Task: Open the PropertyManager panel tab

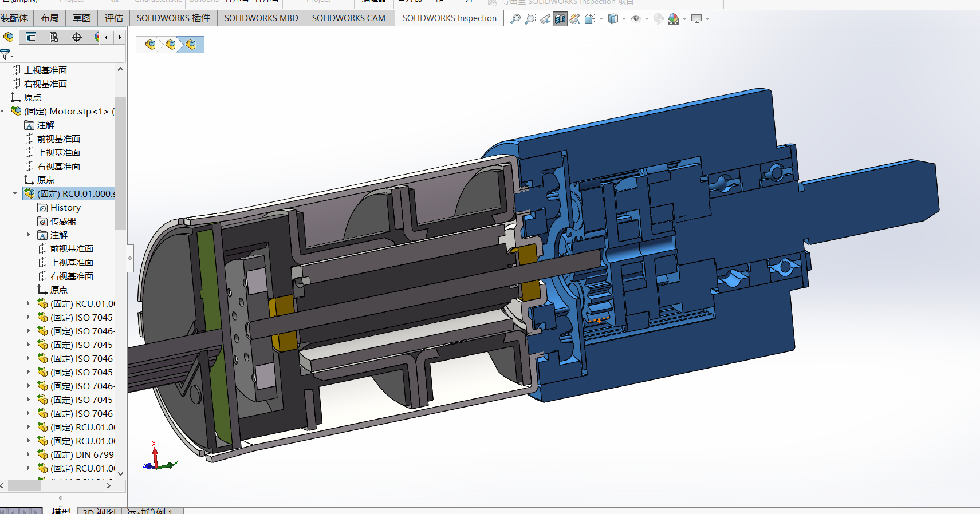Action: coord(31,37)
